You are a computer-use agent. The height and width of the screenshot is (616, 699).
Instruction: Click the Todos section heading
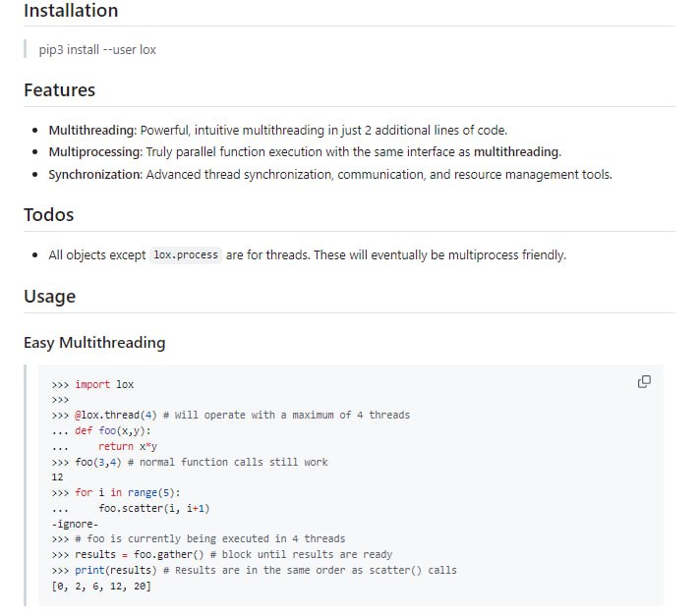click(x=49, y=214)
